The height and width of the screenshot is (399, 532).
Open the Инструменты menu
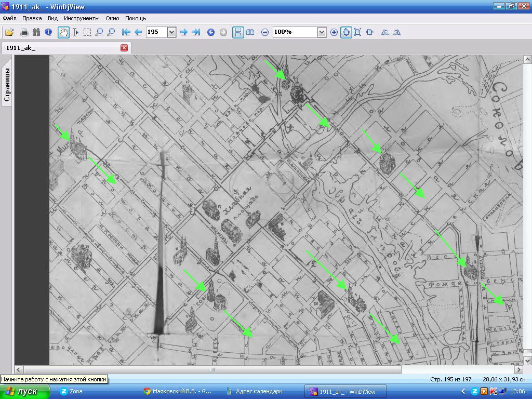82,18
